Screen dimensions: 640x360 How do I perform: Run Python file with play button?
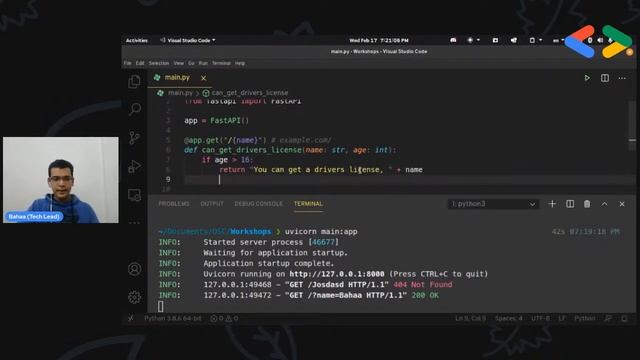[587, 78]
